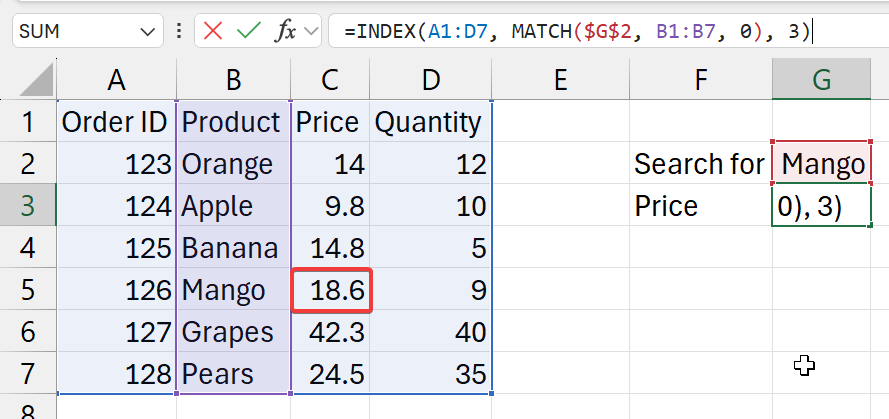
Task: Select row 1 header
Action: coord(27,122)
